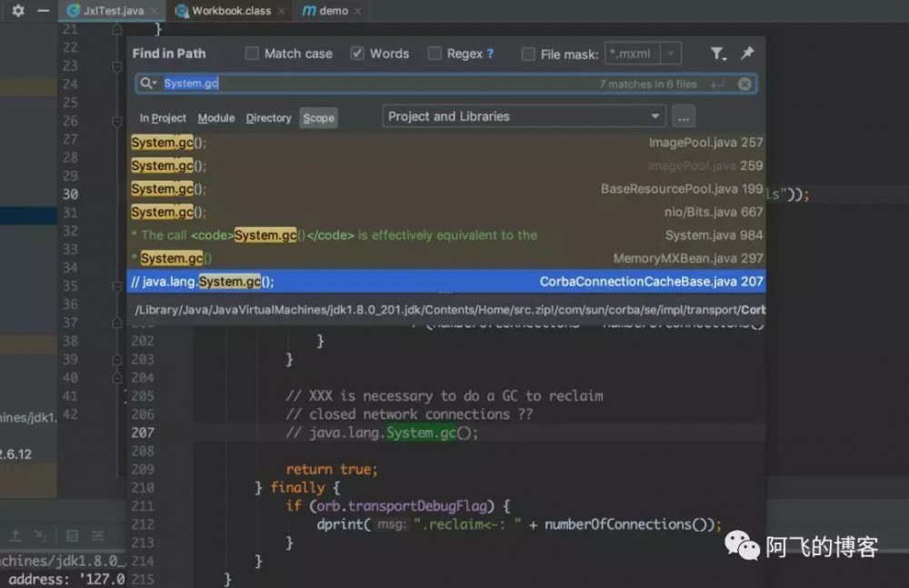Select the Directory scope option

tap(268, 118)
